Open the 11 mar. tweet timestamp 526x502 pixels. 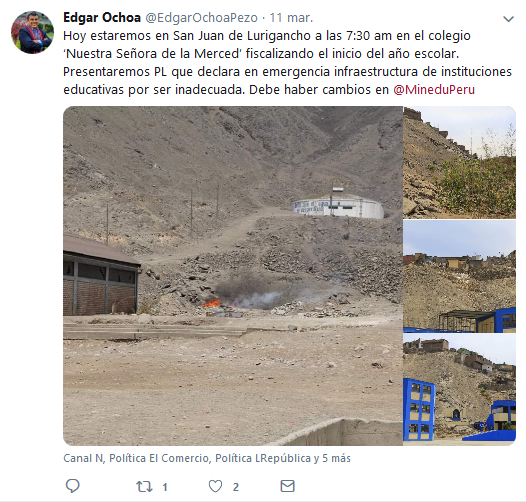(291, 17)
